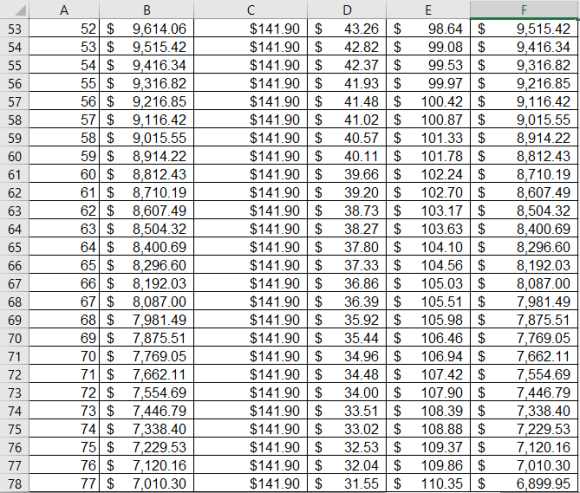Select cell with 7,662.11 in column B
This screenshot has height=493, width=580.
coord(146,375)
